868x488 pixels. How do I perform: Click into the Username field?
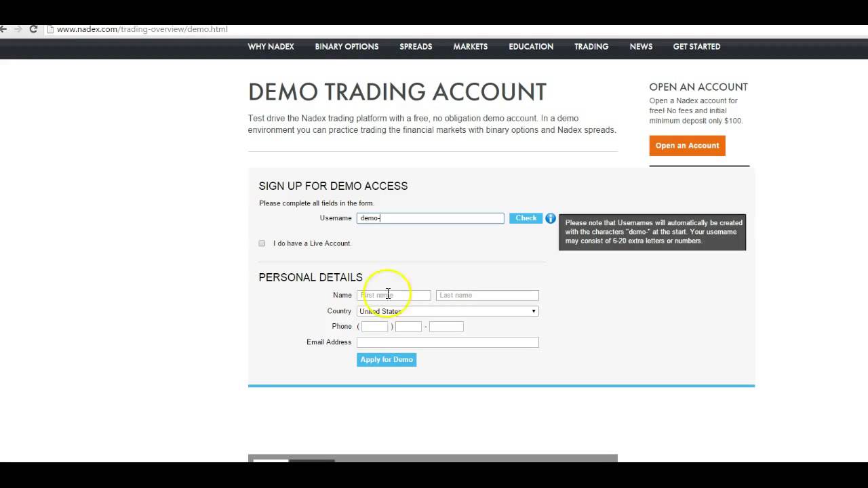(431, 218)
